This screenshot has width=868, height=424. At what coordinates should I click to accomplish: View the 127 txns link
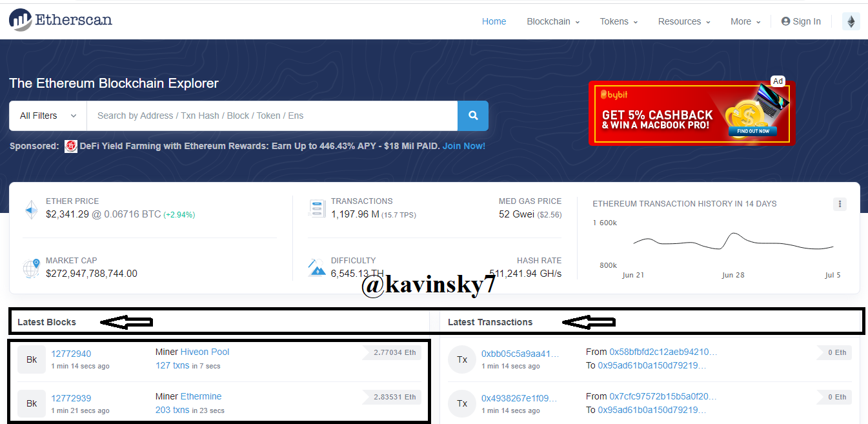[x=172, y=365]
